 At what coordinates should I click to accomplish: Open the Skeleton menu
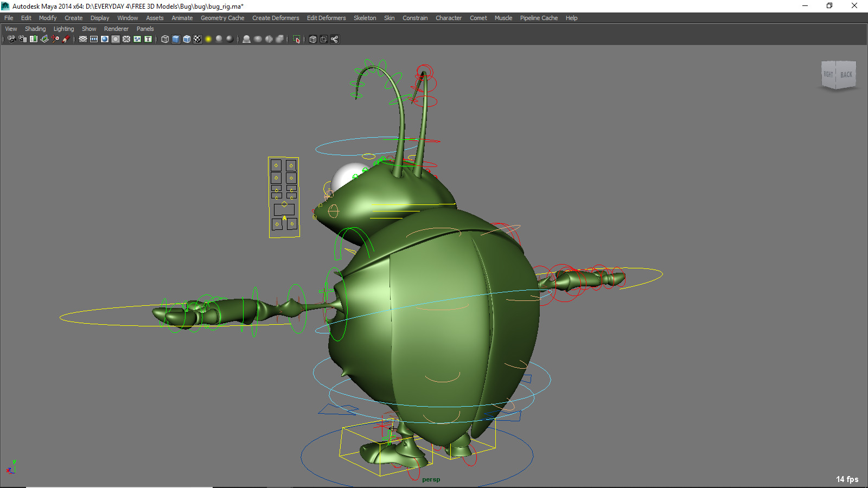point(365,17)
